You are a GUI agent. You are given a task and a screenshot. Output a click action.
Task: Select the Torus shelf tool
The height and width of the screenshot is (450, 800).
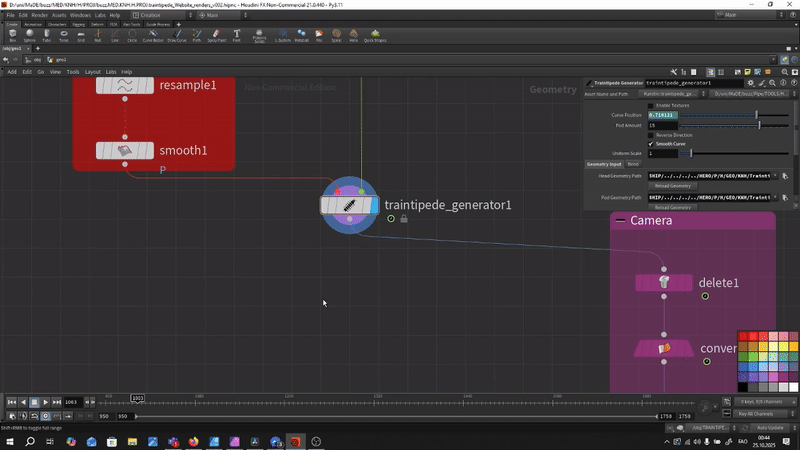[x=64, y=35]
